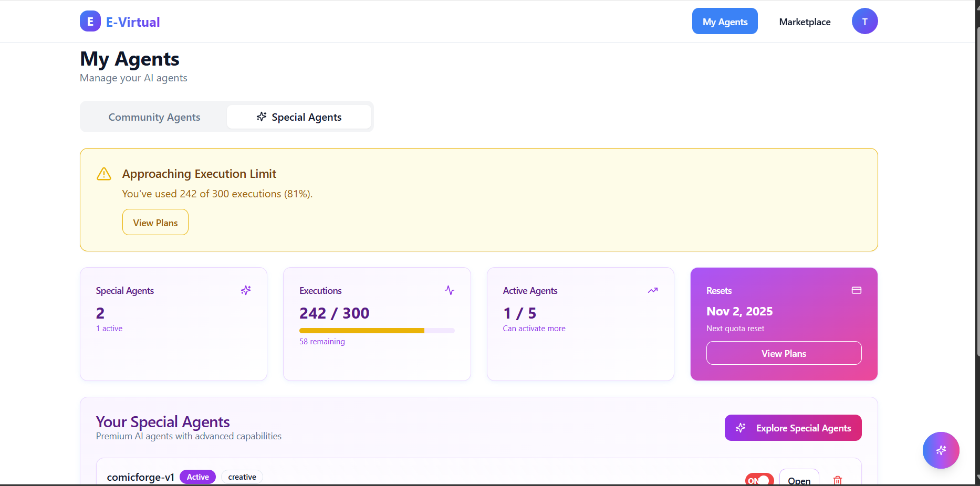
Task: Click the executions progress bar
Action: point(377,331)
